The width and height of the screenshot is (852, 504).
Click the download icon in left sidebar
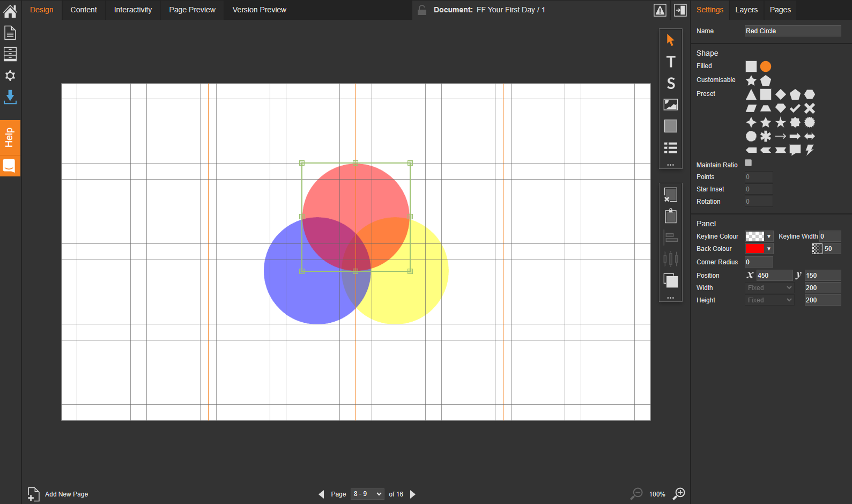[10, 97]
